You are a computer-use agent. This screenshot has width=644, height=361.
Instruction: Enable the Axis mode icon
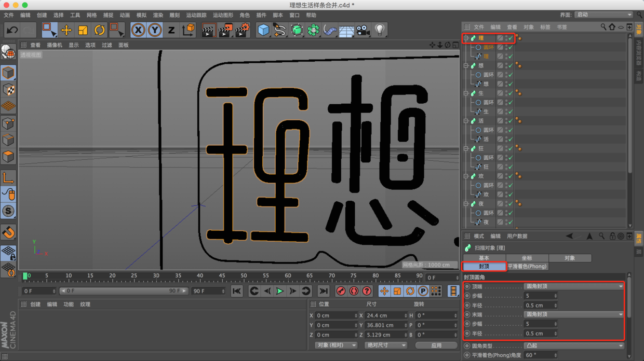click(x=8, y=178)
